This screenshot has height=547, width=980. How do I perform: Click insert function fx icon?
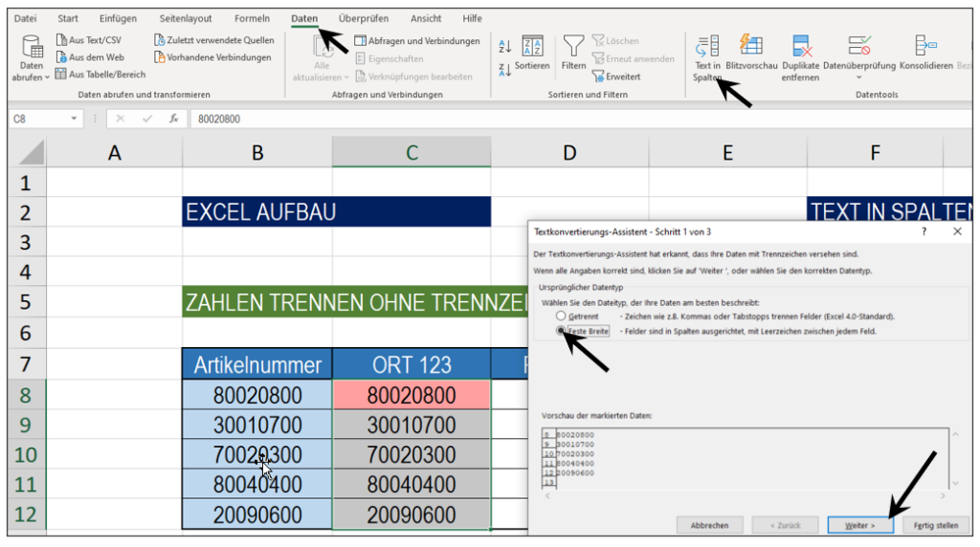(x=173, y=119)
